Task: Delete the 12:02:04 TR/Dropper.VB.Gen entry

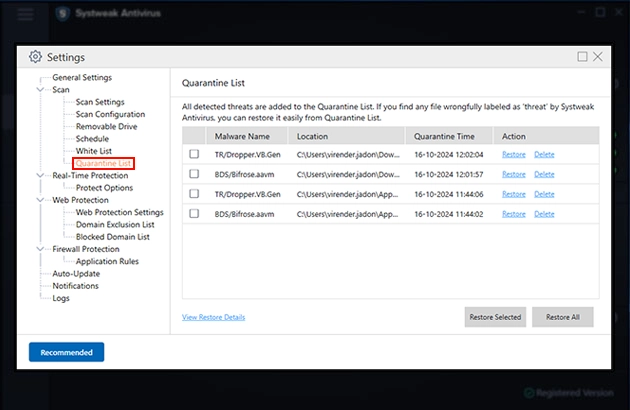Action: click(x=544, y=154)
